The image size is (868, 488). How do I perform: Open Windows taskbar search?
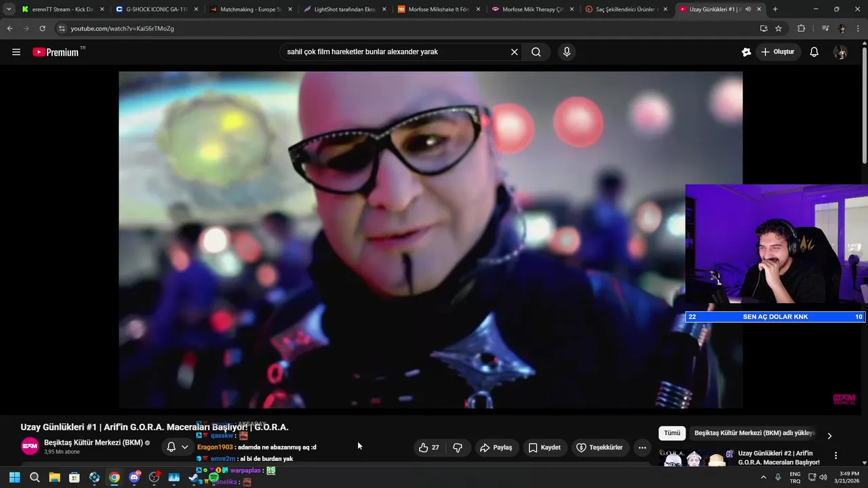[x=35, y=477]
